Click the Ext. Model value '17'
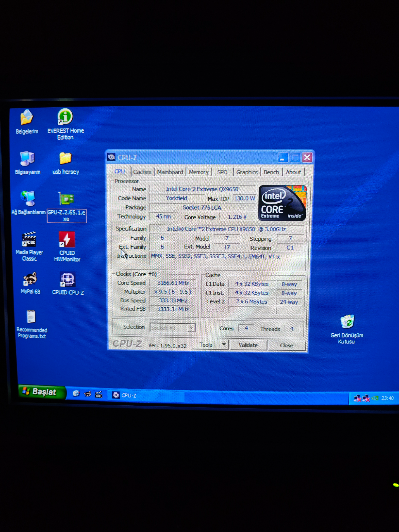The width and height of the screenshot is (399, 532). (227, 247)
